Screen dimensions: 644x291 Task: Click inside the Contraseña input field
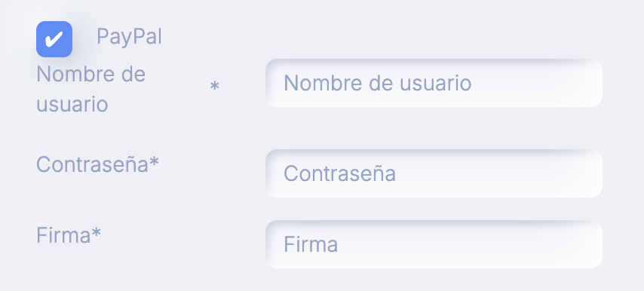click(x=434, y=173)
